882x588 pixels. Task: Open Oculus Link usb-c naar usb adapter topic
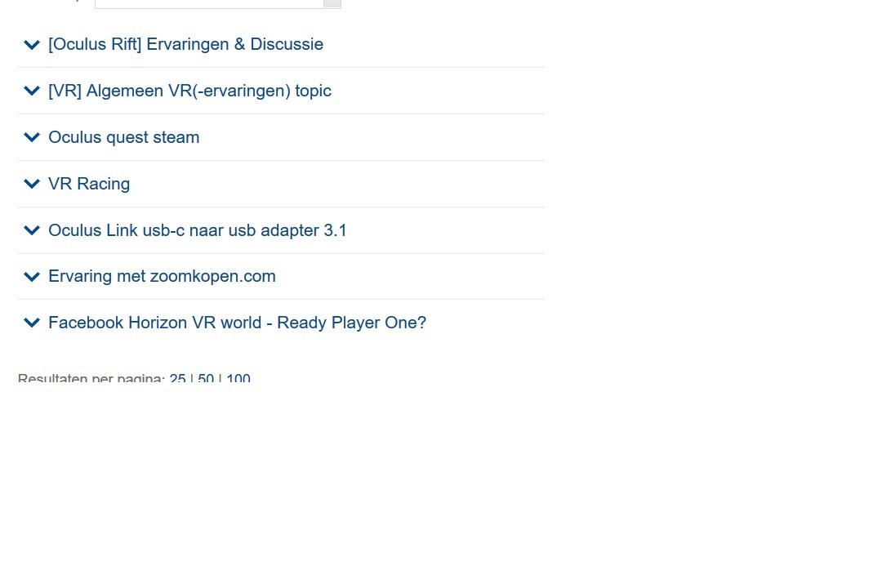point(198,230)
